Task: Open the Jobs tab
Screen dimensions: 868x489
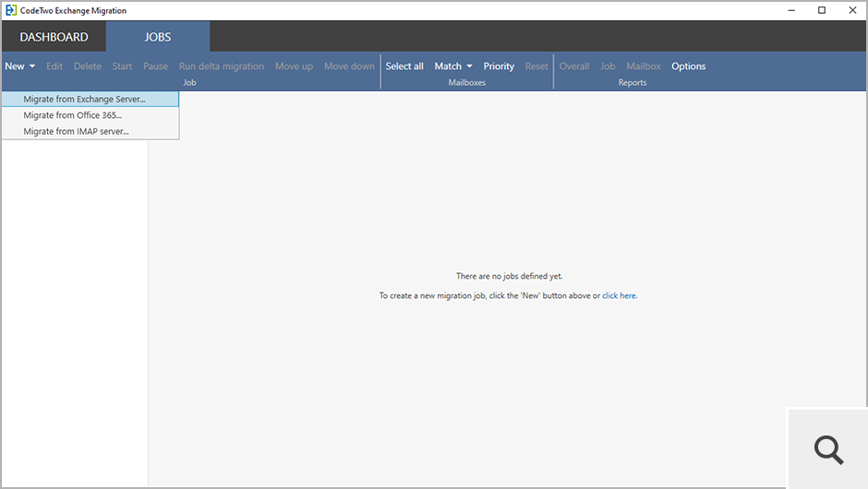Action: click(158, 37)
